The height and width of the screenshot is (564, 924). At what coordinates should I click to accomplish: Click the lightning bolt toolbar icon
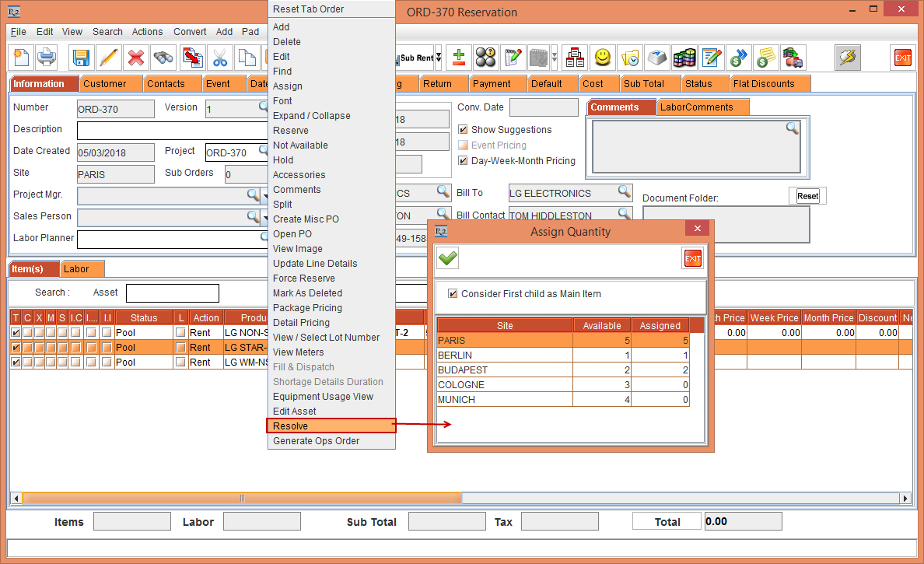(848, 58)
